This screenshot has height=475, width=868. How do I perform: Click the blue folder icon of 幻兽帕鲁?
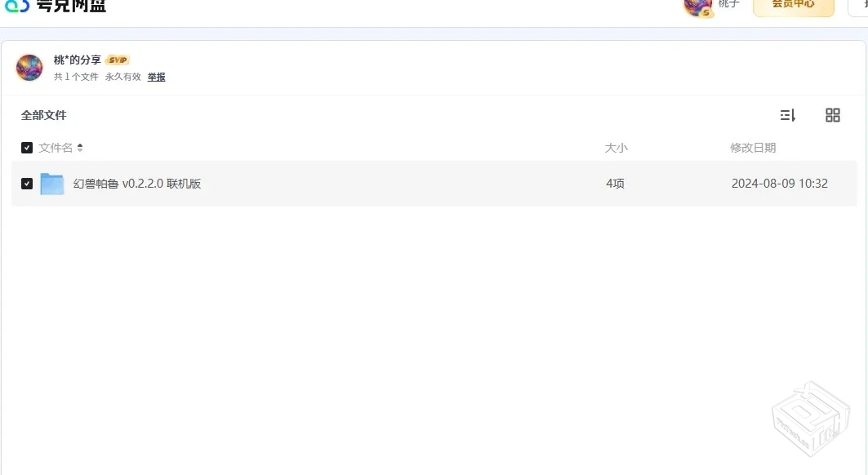click(x=52, y=184)
